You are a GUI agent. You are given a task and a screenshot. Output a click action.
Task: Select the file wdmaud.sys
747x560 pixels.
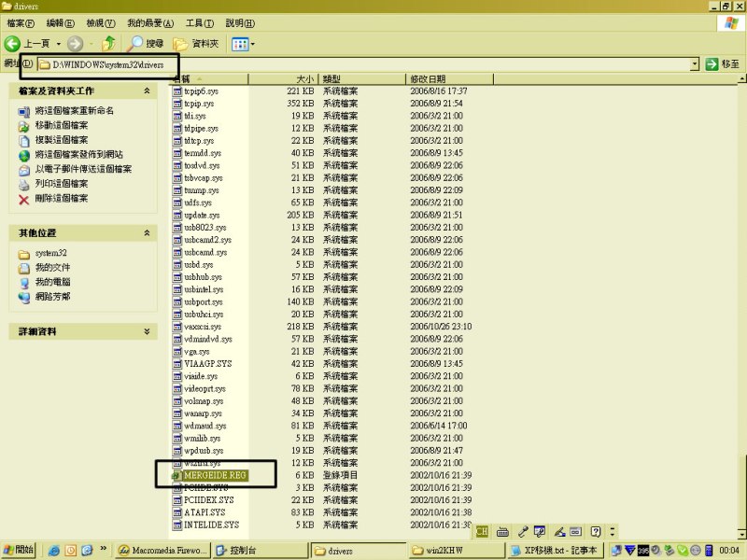point(204,426)
